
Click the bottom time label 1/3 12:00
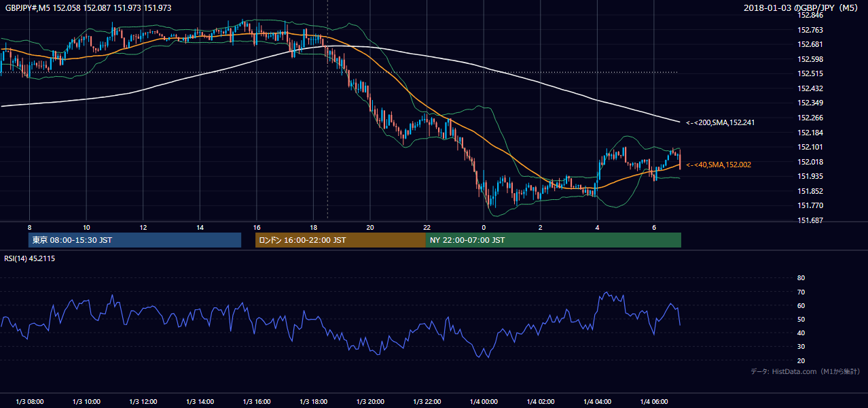[x=143, y=402]
